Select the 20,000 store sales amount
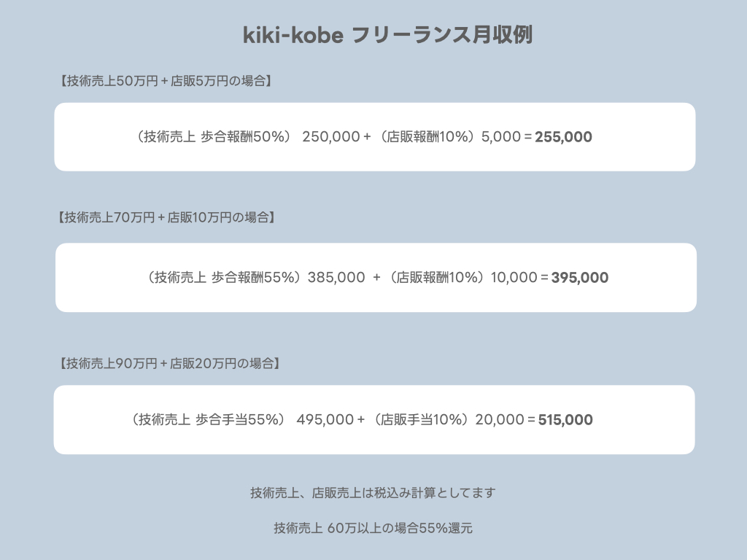 pyautogui.click(x=499, y=420)
